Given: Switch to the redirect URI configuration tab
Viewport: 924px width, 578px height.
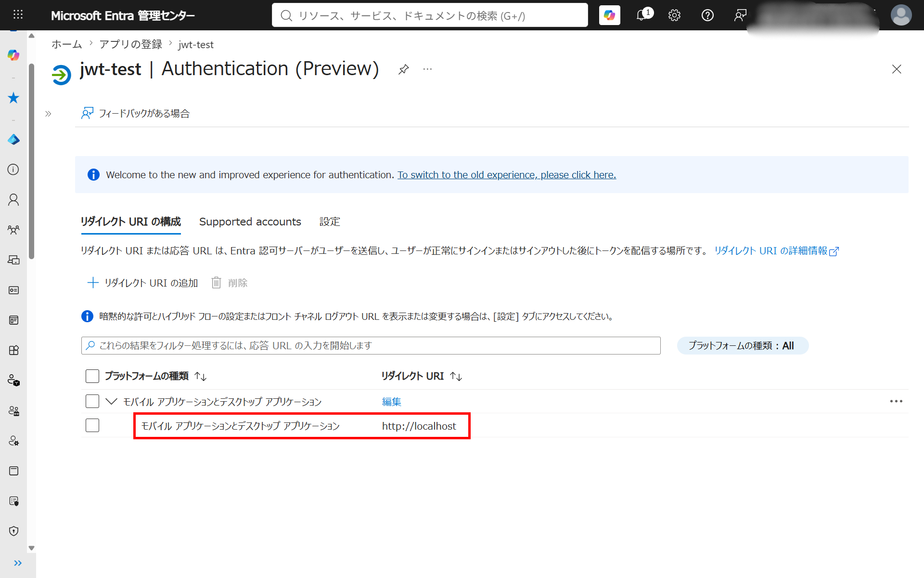Looking at the screenshot, I should click(x=130, y=222).
